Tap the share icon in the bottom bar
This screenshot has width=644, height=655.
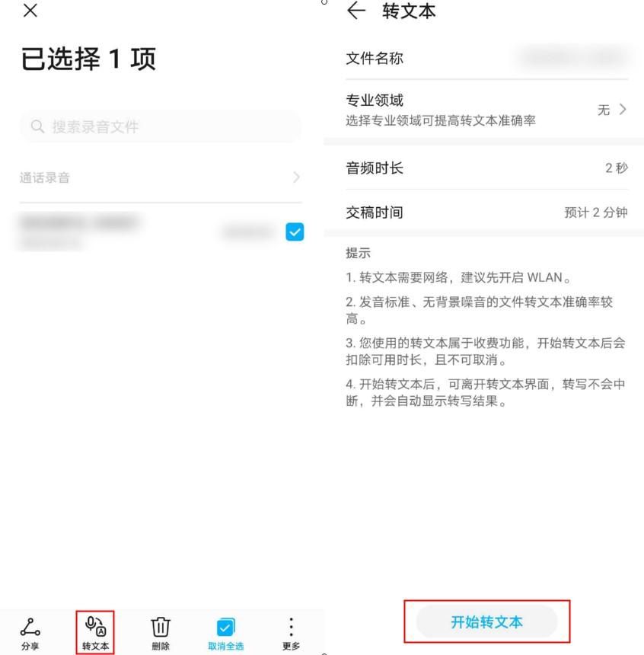30,627
